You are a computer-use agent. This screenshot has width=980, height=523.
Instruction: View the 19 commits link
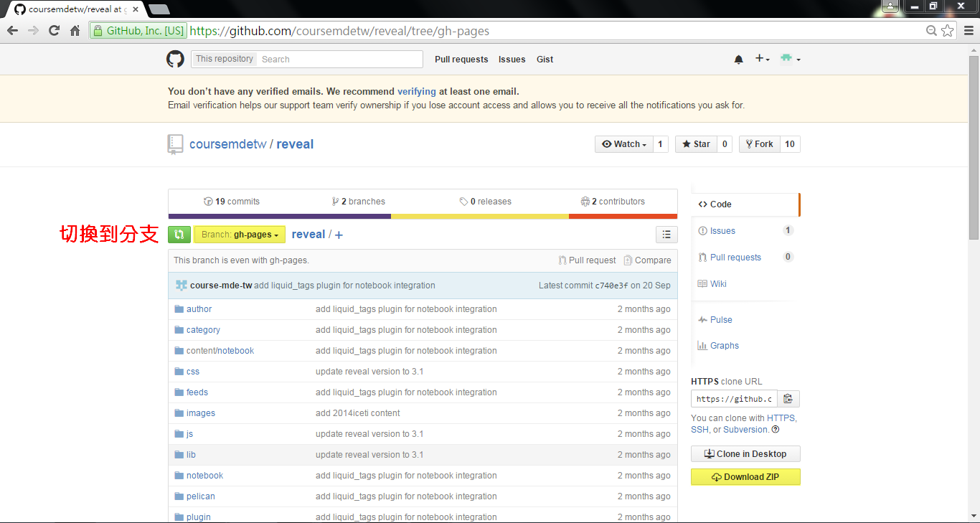point(232,202)
